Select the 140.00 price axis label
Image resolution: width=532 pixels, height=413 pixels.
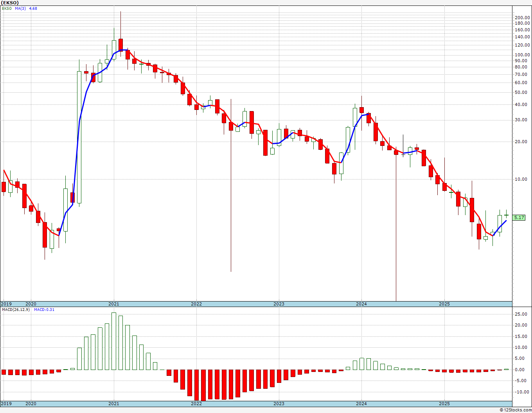pyautogui.click(x=522, y=37)
